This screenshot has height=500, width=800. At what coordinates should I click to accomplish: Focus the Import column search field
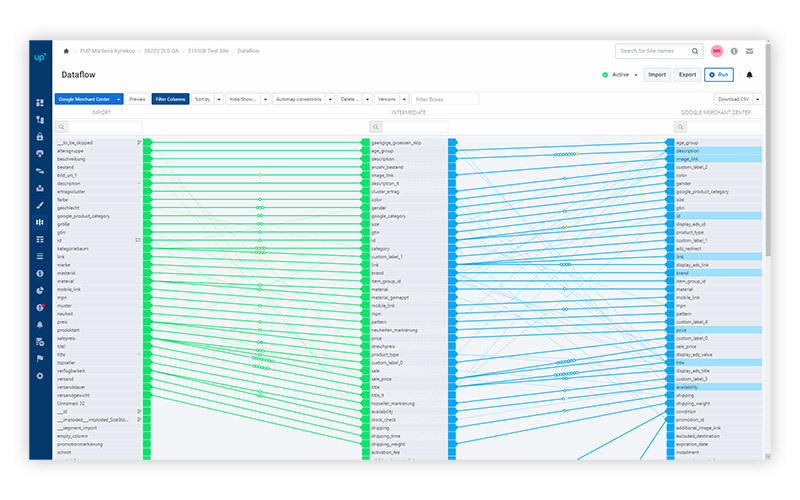pos(105,127)
